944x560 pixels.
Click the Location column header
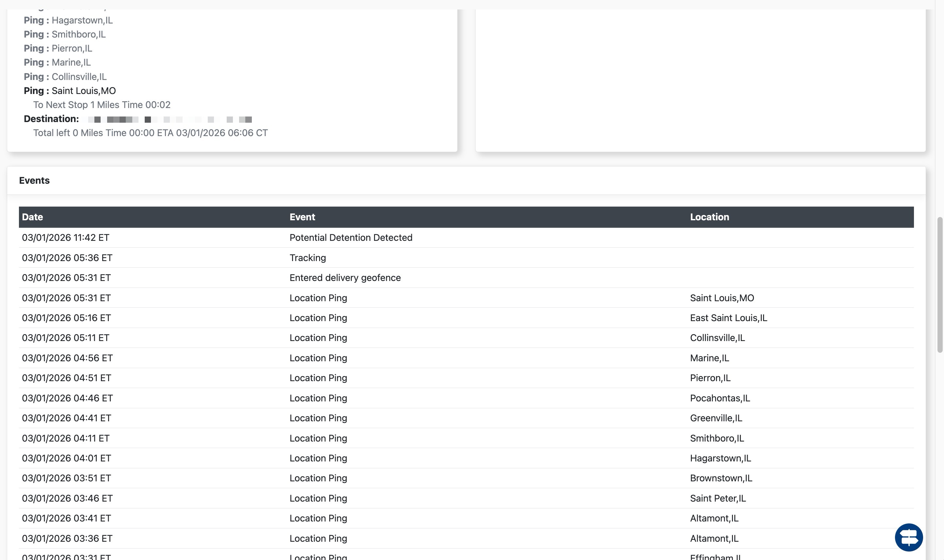click(709, 217)
